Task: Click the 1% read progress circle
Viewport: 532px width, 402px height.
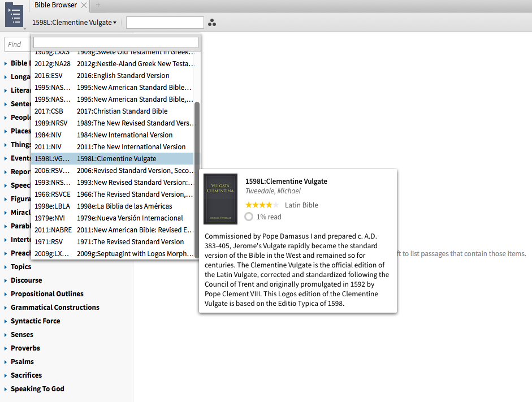Action: tap(249, 217)
